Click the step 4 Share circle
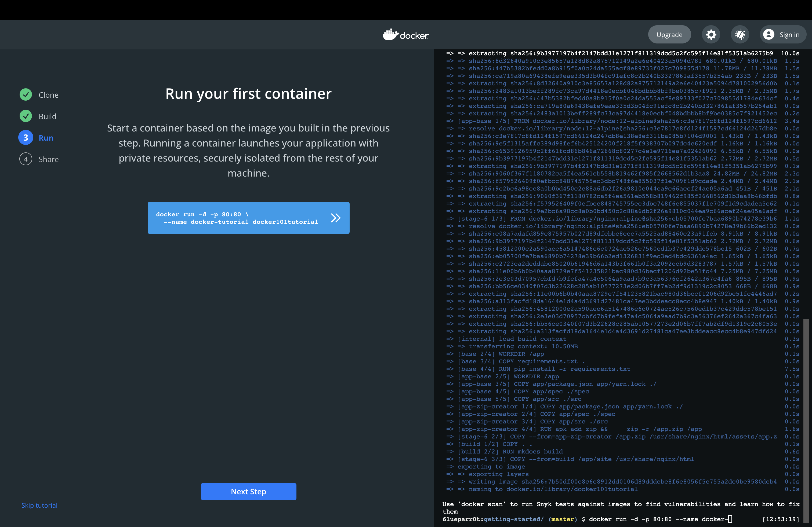 (26, 159)
